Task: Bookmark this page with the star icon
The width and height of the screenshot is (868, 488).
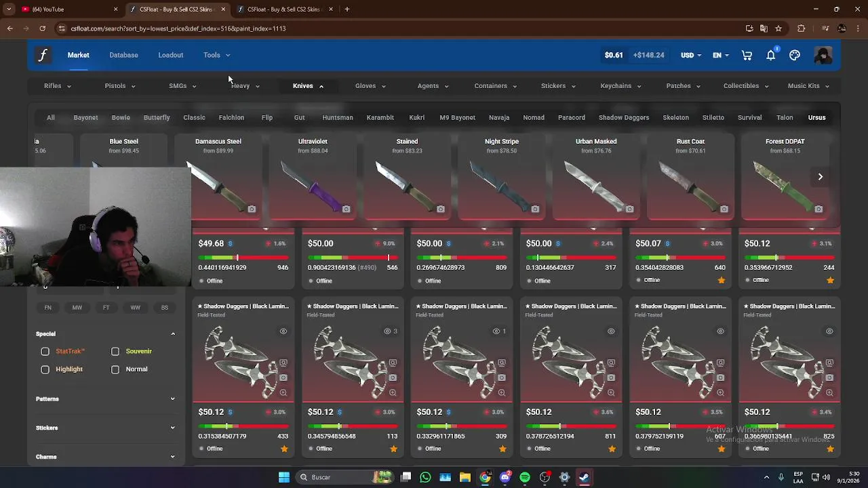Action: click(778, 28)
